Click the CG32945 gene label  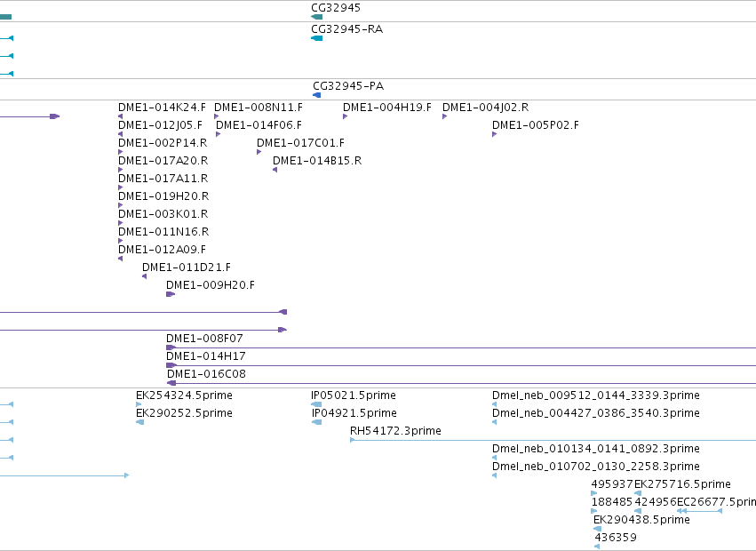336,8
